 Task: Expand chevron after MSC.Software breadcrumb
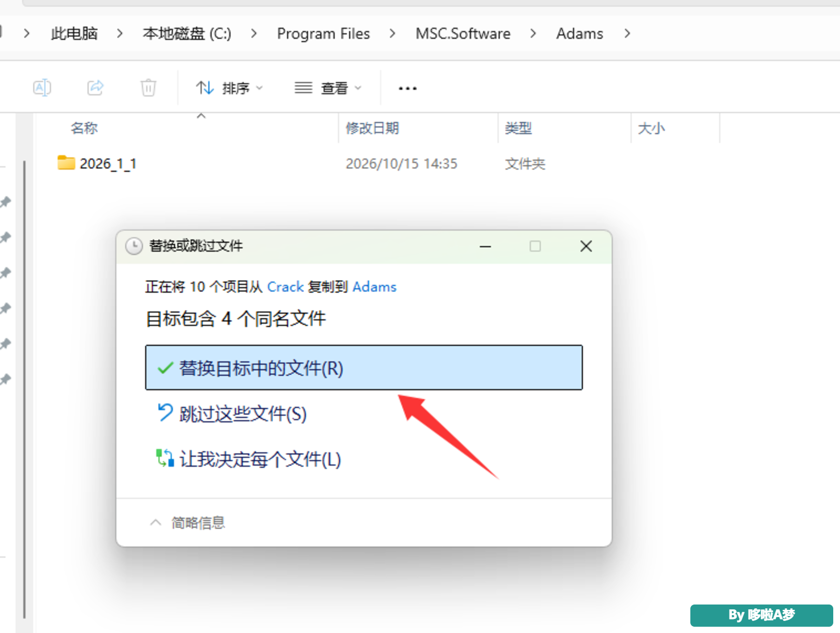click(x=533, y=33)
